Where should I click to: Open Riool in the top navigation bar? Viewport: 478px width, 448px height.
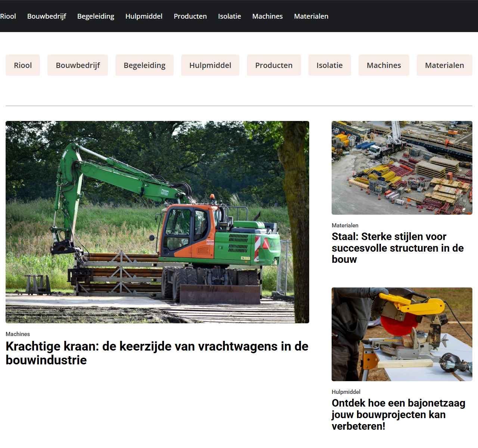(8, 16)
